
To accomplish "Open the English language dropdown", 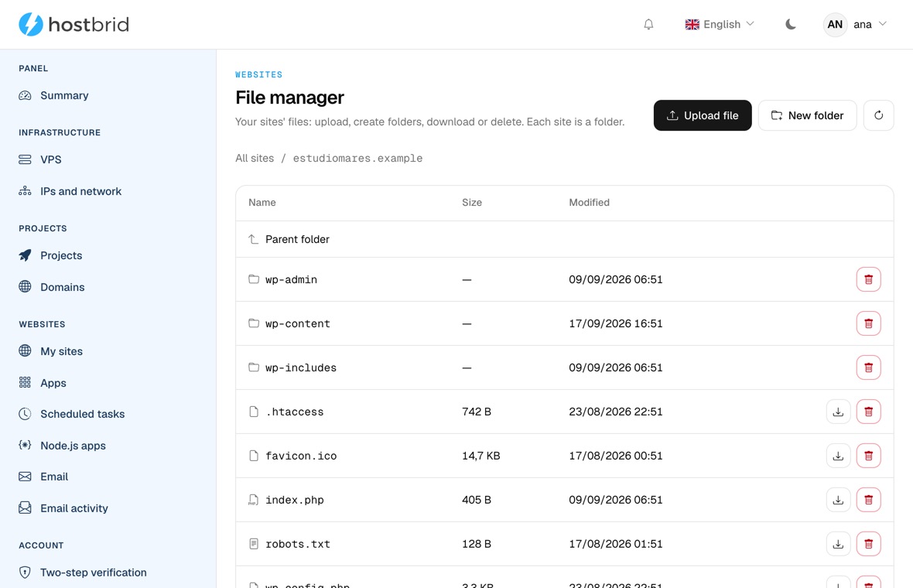I will pos(720,25).
